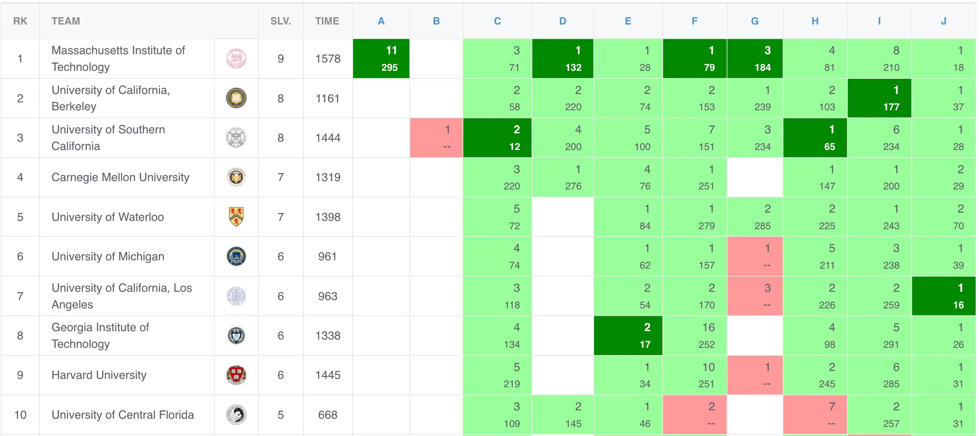
Task: Click UCLA's problem J cell showing 1 / 16
Action: click(944, 296)
